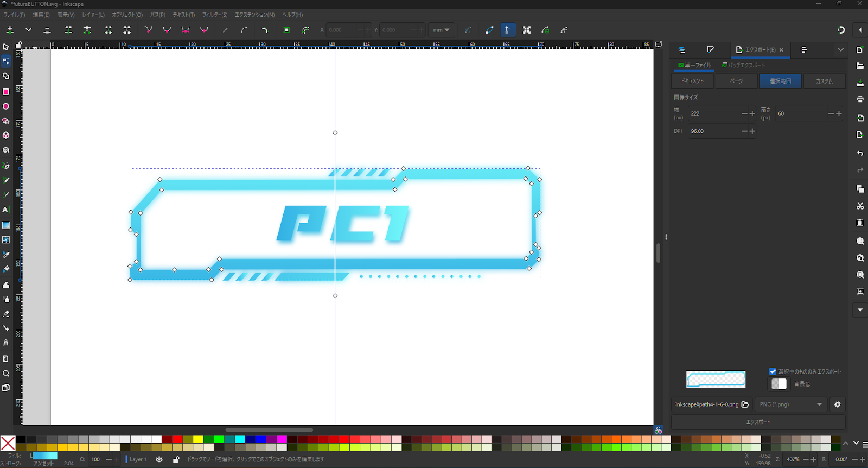Click the insert new nodes icon
868x468 pixels.
click(10, 30)
